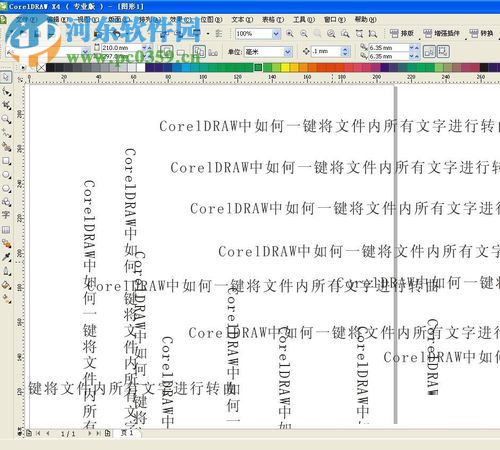Image resolution: width=500 pixels, height=450 pixels.
Task: Open the 100% zoom level dropdown
Action: coord(276,34)
